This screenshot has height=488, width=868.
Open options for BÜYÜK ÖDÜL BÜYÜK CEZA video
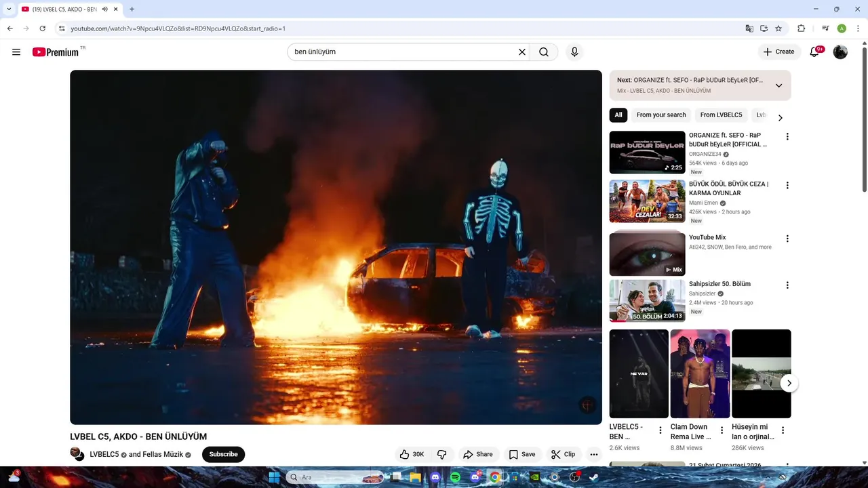[787, 186]
